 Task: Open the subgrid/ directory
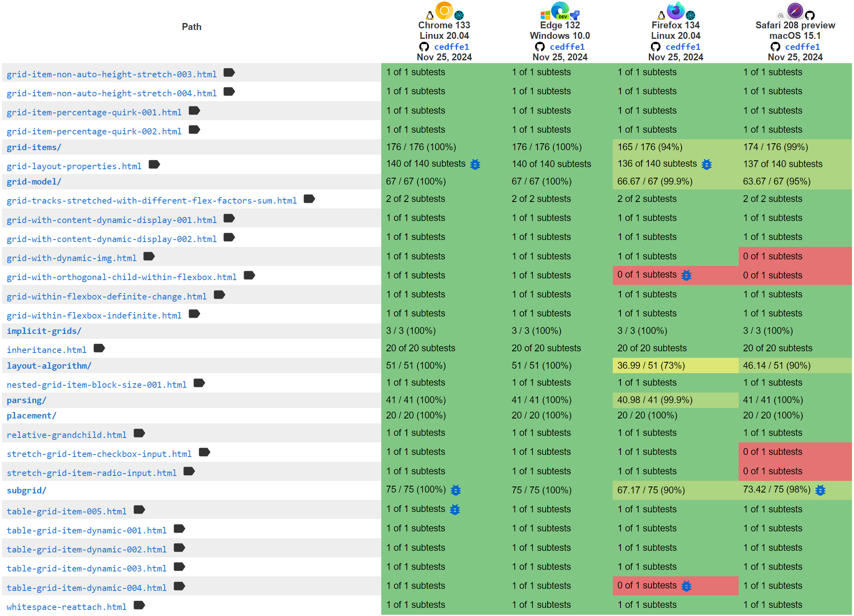pos(27,490)
